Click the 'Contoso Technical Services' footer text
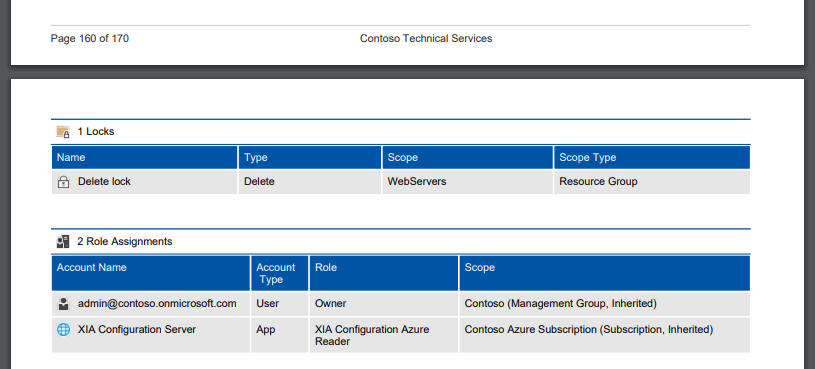The width and height of the screenshot is (815, 369). [426, 38]
